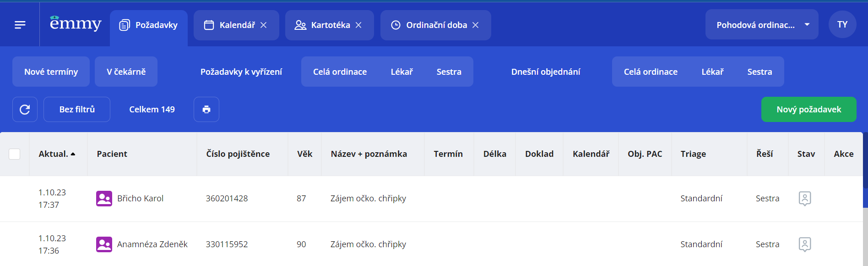Viewport: 868px width, 266px height.
Task: Switch to the Kartotéka tab
Action: tap(322, 25)
